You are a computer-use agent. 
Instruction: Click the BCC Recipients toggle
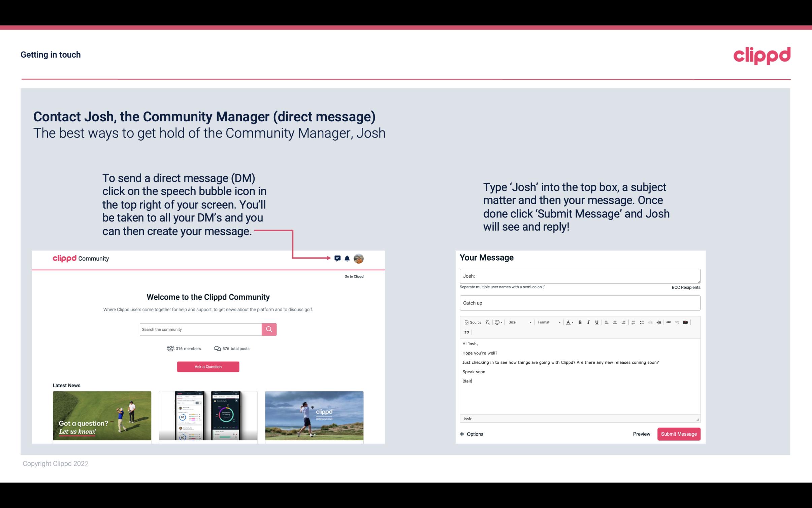click(x=685, y=287)
